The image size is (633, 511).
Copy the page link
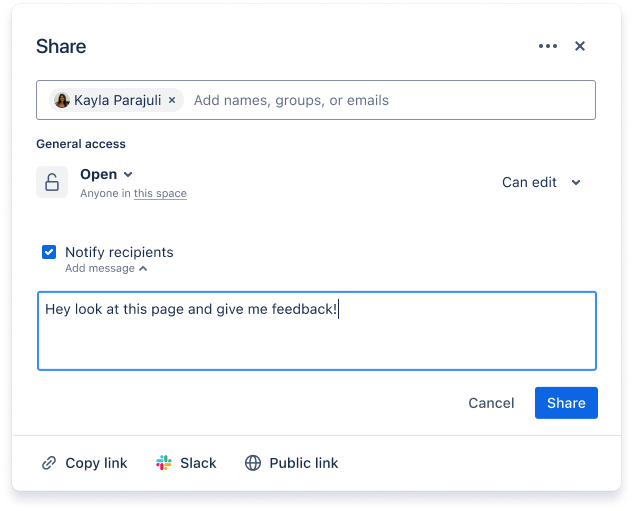84,463
